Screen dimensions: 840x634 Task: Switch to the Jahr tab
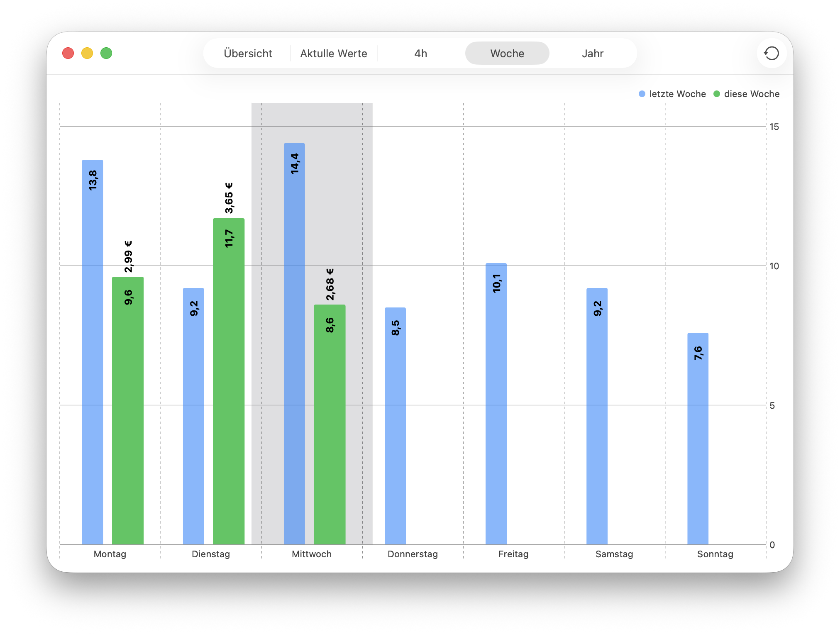(x=592, y=54)
